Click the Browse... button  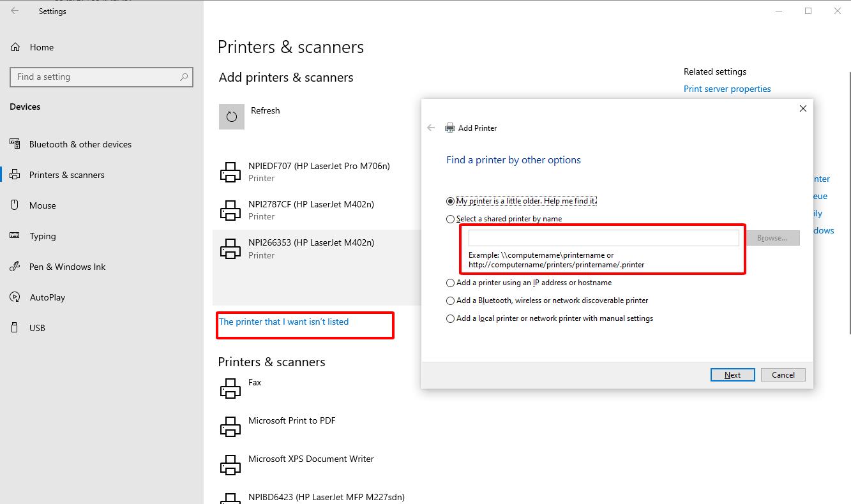coord(772,238)
